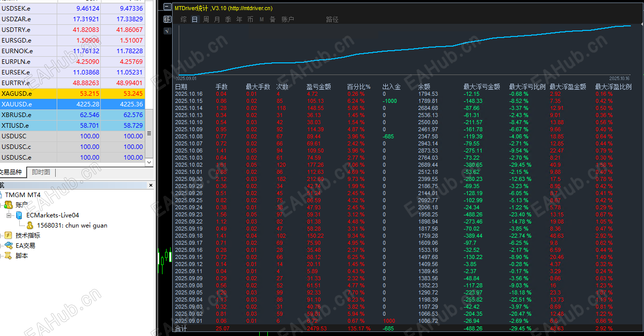
Task: Select the EURPLN.e symbol row
Action: [x=72, y=61]
